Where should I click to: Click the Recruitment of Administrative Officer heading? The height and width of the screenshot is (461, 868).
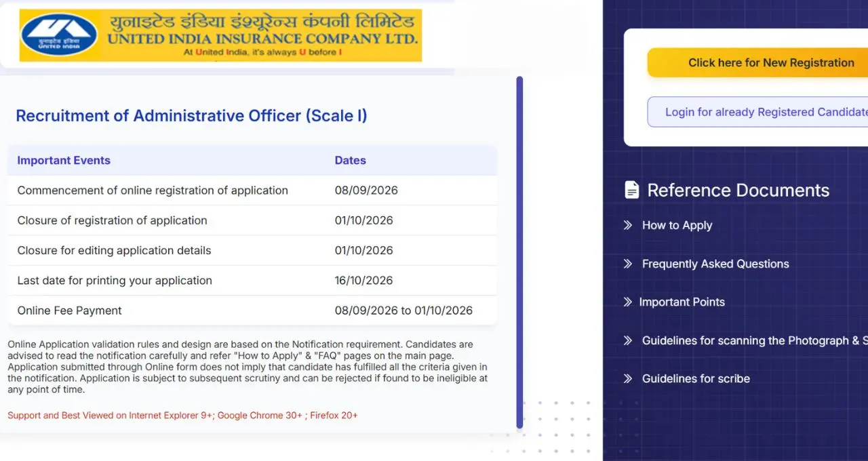coord(191,116)
